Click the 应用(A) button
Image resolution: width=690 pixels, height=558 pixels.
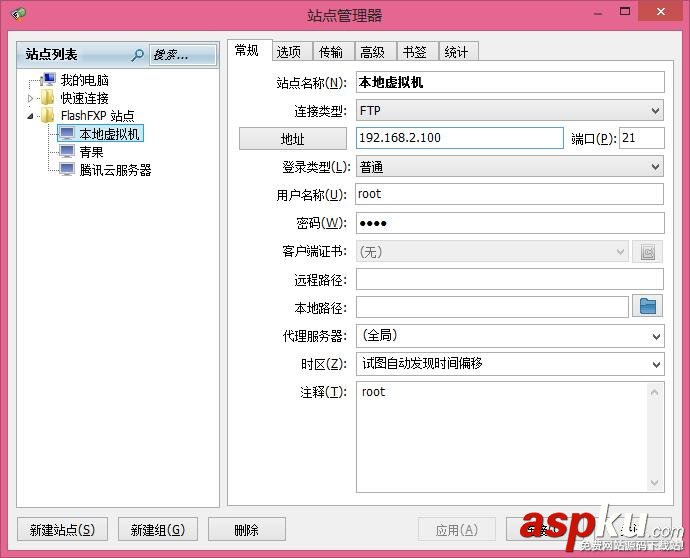(457, 529)
